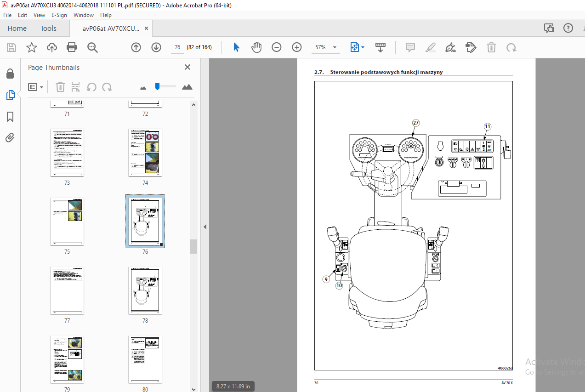Click the fit page width icon
Viewport: 585px width, 392px height.
click(354, 47)
